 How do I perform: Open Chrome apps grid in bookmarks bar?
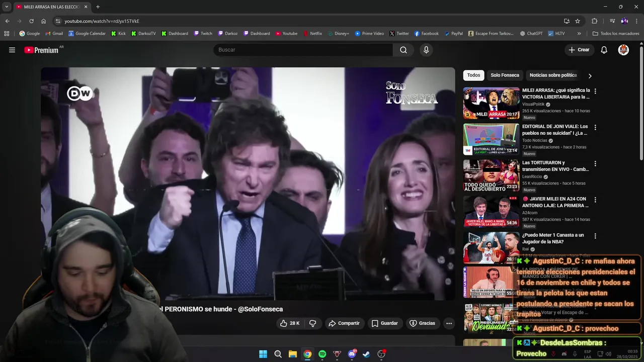pos(7,34)
